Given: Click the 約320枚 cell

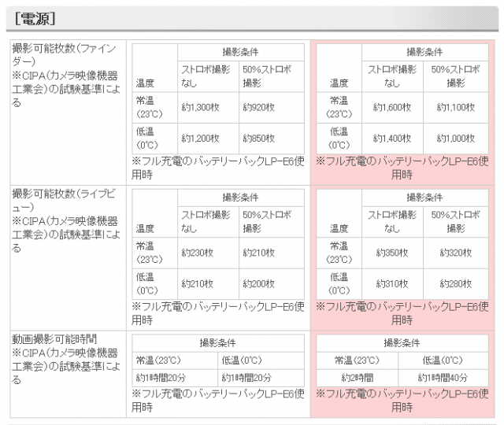Looking at the screenshot, I should [456, 253].
